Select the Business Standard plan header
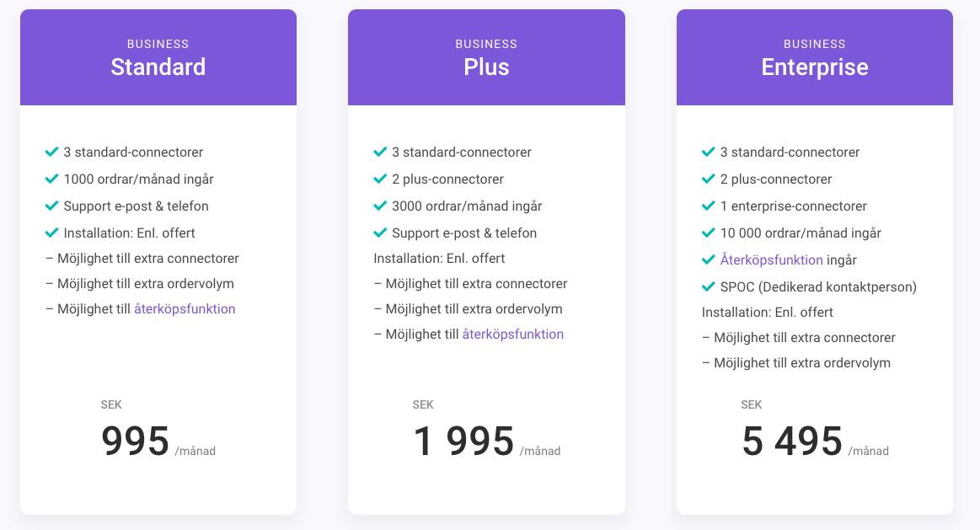This screenshot has width=980, height=530. point(158,58)
